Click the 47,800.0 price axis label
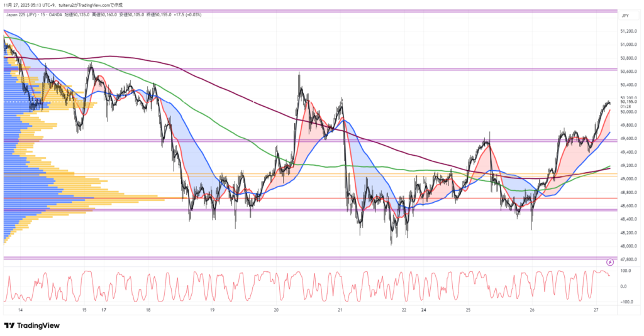644x336 pixels. 629,259
